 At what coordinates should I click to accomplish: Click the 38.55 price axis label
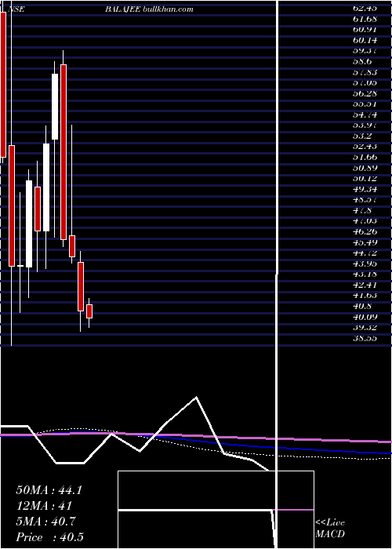pos(365,338)
